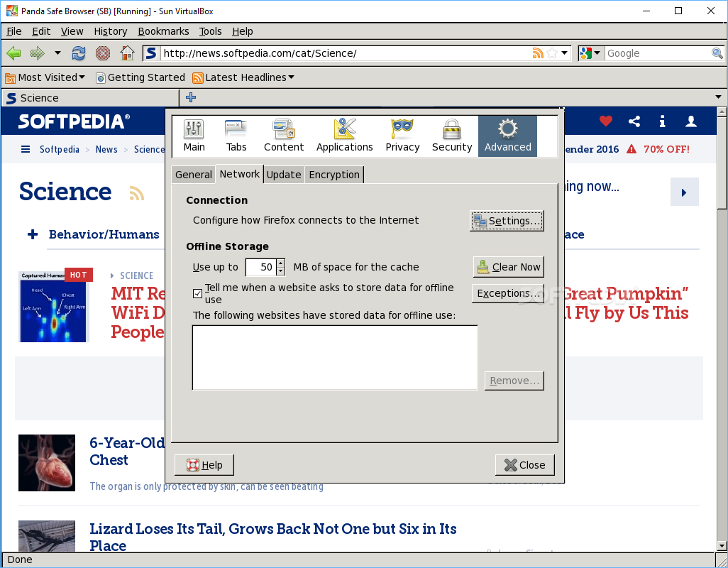Open the list all tabs dropdown arrow
The width and height of the screenshot is (728, 568).
pyautogui.click(x=718, y=97)
